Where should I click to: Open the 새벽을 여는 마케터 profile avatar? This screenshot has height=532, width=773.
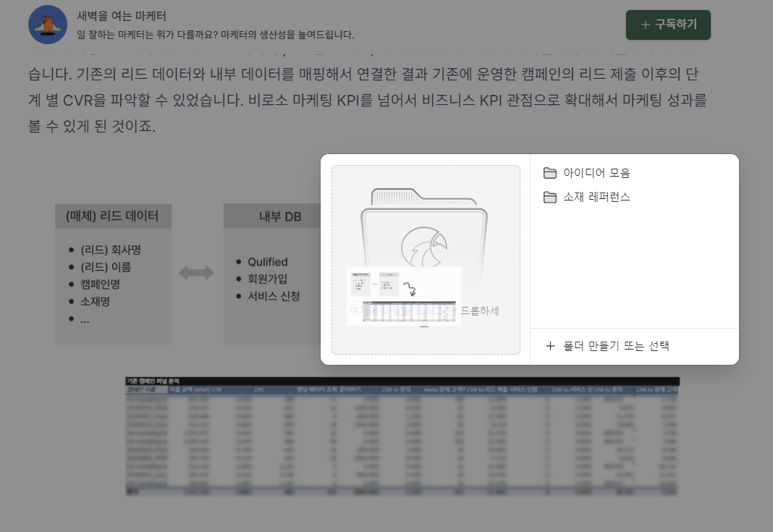47,24
